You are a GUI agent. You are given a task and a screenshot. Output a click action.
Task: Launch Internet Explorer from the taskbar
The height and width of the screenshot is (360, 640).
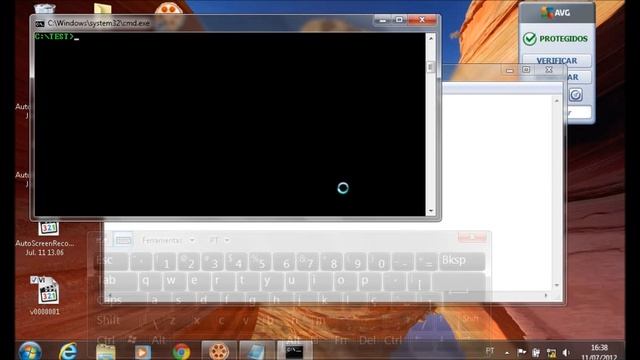point(68,351)
